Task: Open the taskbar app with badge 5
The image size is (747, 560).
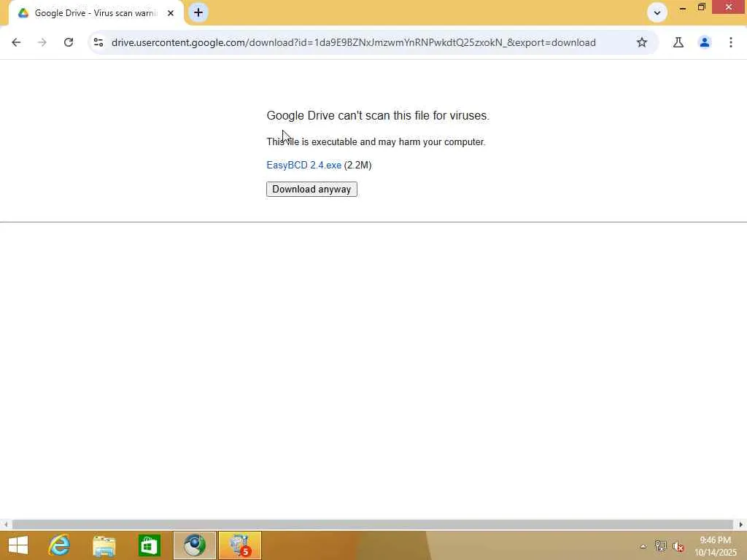Action: click(239, 545)
